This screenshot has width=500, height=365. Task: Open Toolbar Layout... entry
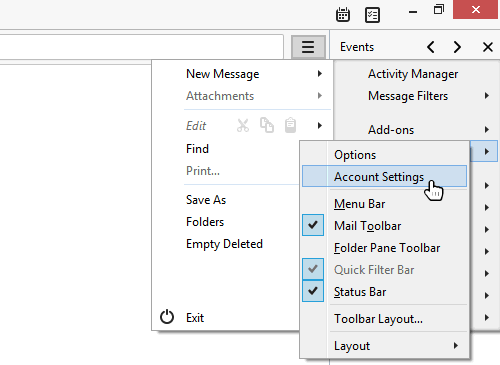378,319
